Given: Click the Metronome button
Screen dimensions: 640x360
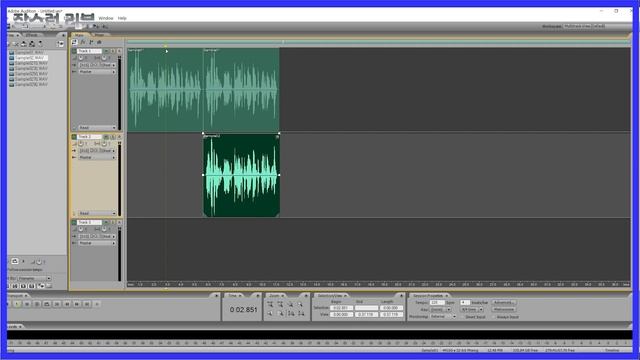Looking at the screenshot, I should 504,309.
